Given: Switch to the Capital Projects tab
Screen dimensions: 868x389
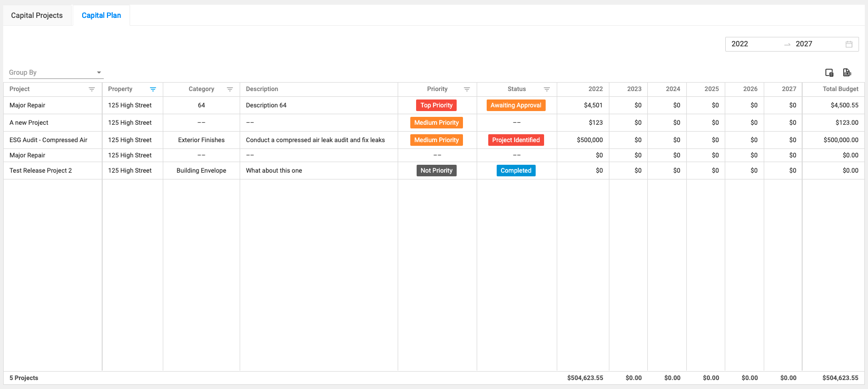Looking at the screenshot, I should click(37, 15).
